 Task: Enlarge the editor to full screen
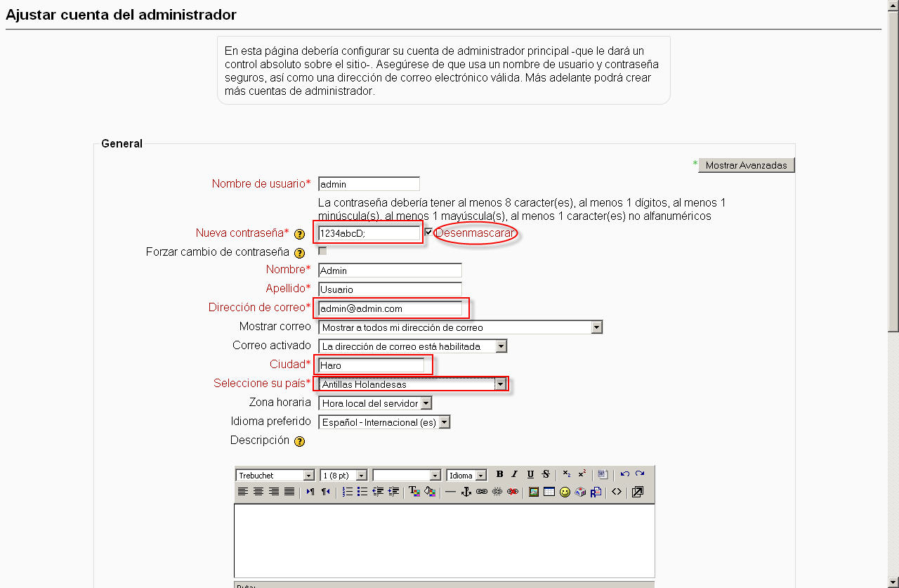pos(638,492)
